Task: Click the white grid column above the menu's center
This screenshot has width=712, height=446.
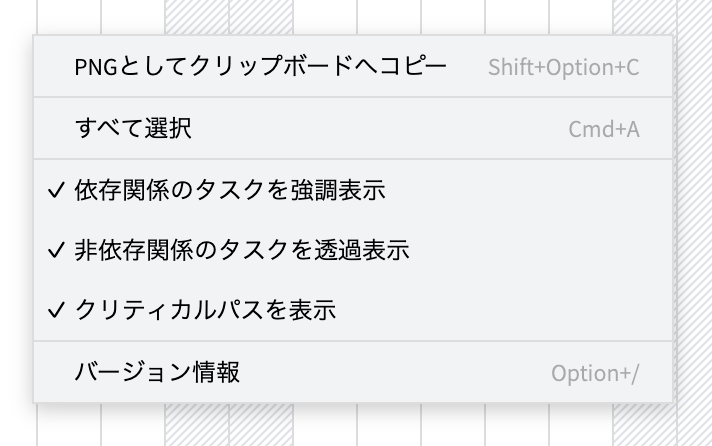Action: coord(390,15)
